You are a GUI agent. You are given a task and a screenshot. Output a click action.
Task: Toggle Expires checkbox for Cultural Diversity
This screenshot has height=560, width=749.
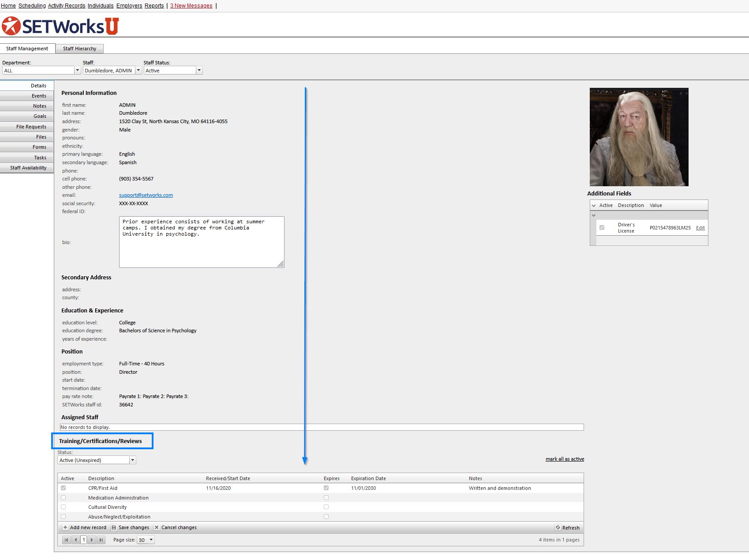point(326,507)
